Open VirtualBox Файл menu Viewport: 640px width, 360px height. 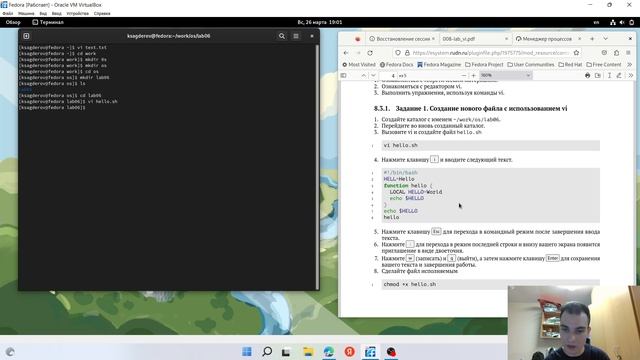8,13
